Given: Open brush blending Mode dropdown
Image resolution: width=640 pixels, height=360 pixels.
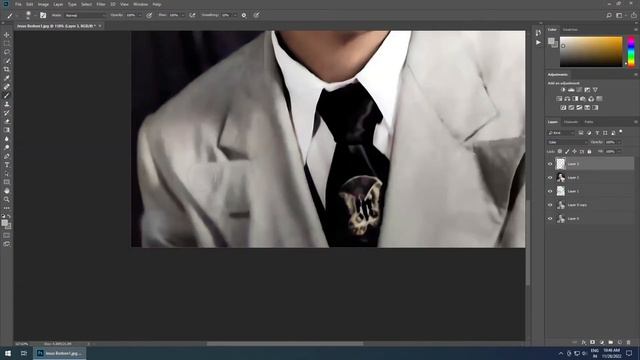Looking at the screenshot, I should (x=85, y=15).
